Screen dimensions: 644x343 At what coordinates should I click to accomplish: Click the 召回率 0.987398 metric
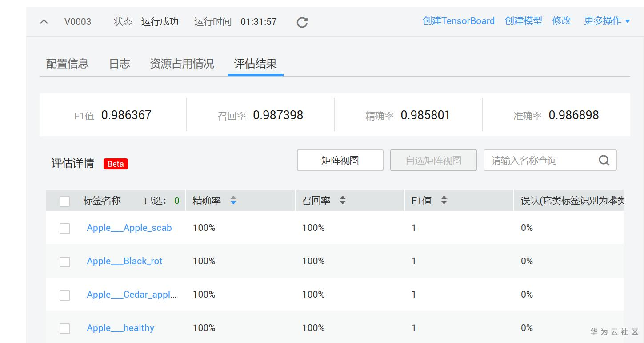260,115
